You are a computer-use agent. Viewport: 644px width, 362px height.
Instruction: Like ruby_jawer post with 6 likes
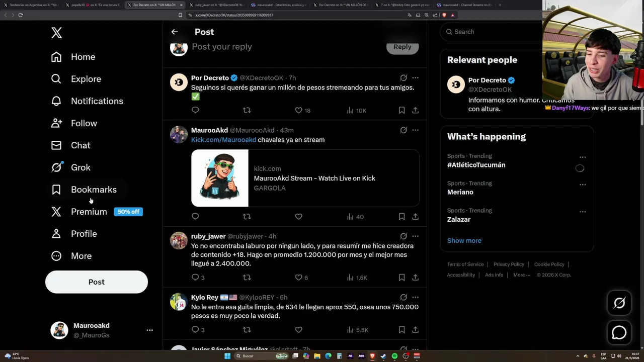[x=301, y=278]
